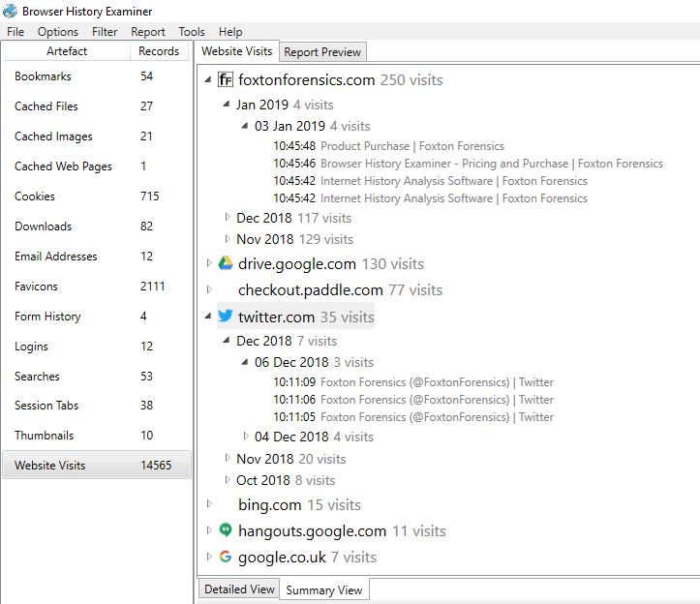Viewport: 700px width, 604px height.
Task: Click the 10:11:09 Foxton Forensics Twitter visit
Action: point(413,382)
